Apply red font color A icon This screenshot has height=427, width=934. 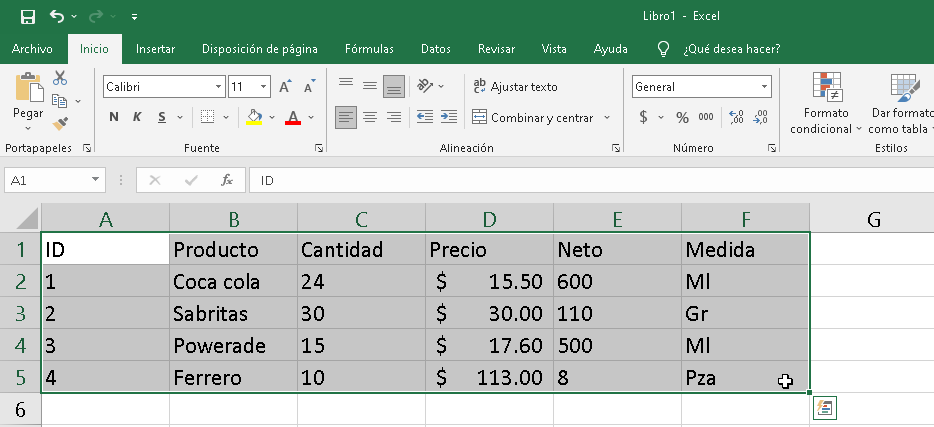pyautogui.click(x=292, y=117)
